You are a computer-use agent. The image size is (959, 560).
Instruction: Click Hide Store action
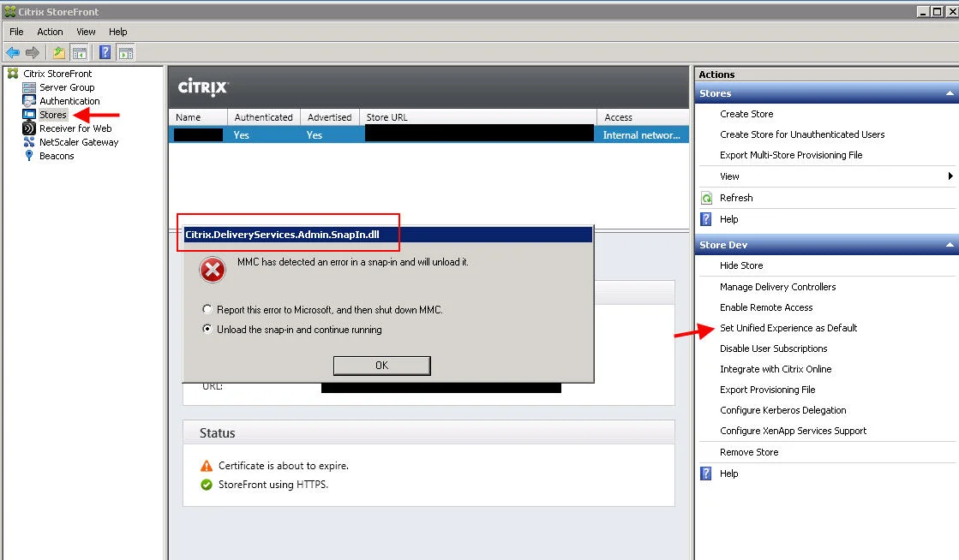click(x=740, y=265)
